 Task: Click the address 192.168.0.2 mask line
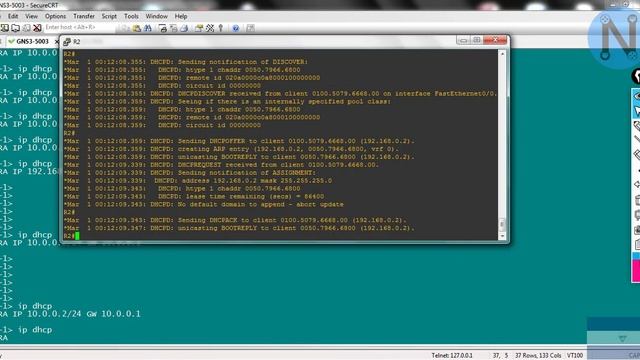(x=198, y=180)
